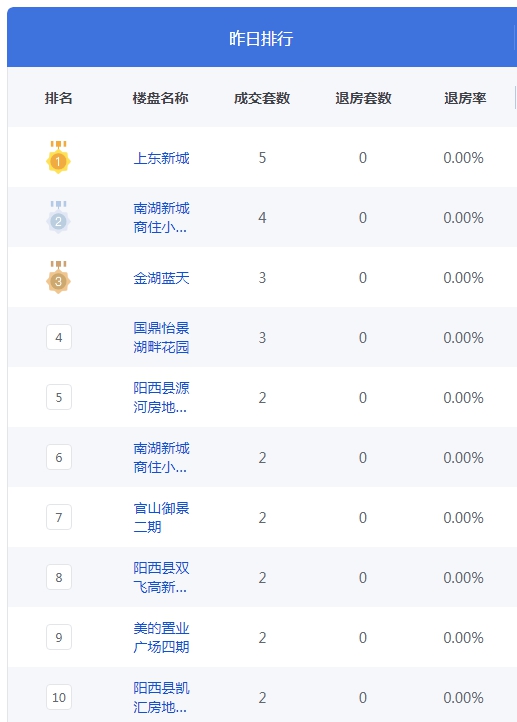
Task: Open the 官山御景二期 property link
Action: tap(161, 518)
